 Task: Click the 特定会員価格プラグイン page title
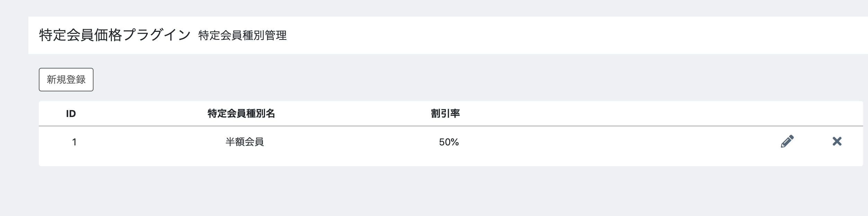coord(115,35)
